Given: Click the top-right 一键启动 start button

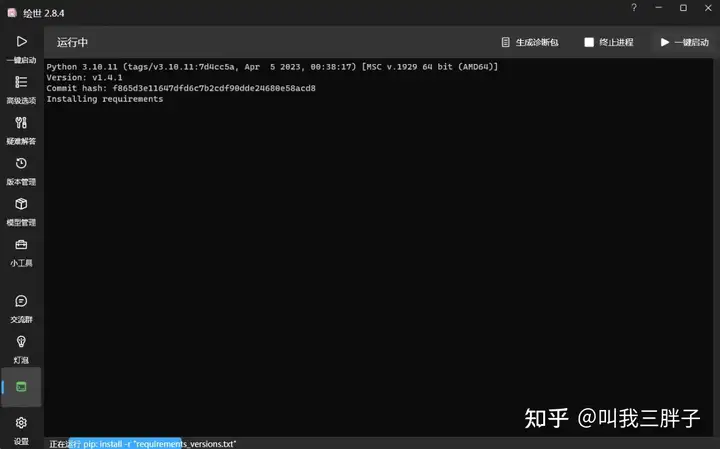Looking at the screenshot, I should pos(685,42).
